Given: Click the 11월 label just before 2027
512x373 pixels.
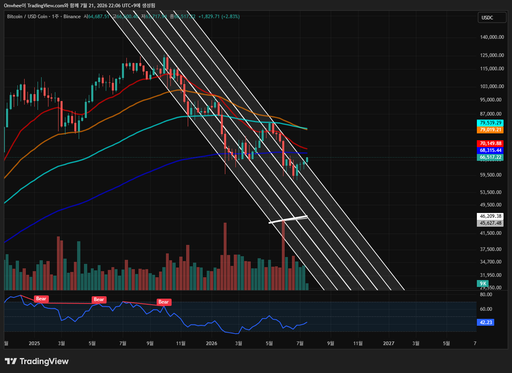Looking at the screenshot, I should click(358, 343).
